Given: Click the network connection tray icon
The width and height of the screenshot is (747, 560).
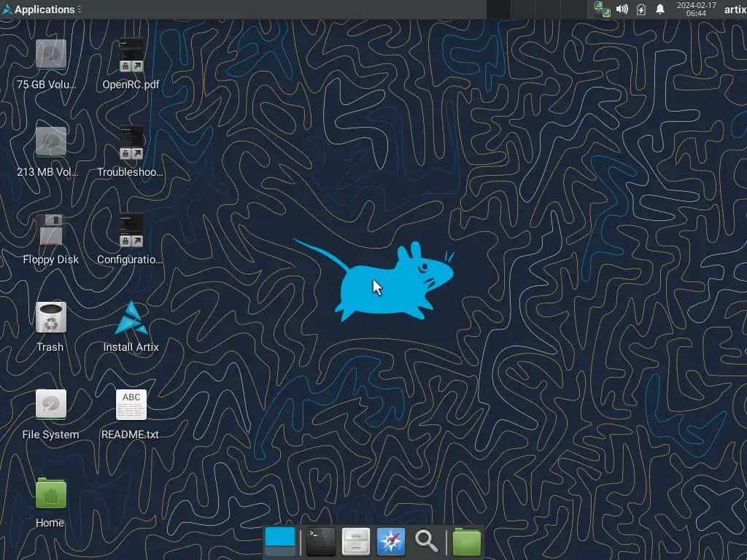Looking at the screenshot, I should [602, 9].
